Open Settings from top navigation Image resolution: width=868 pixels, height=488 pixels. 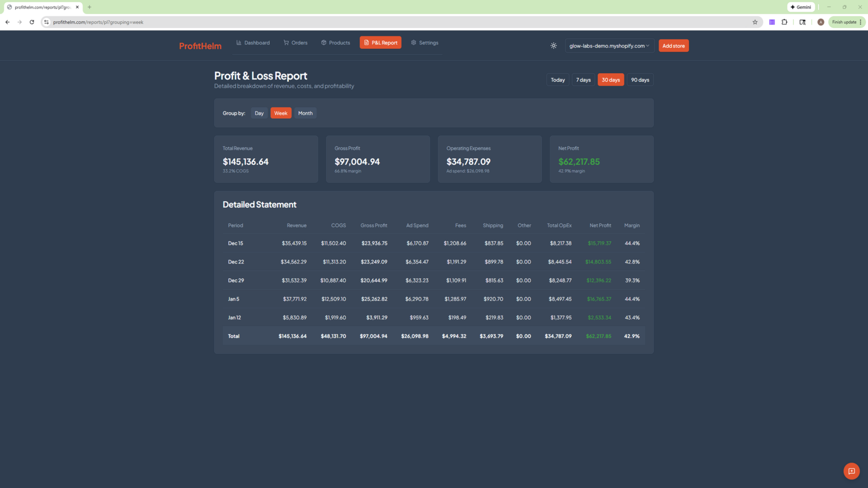click(425, 43)
